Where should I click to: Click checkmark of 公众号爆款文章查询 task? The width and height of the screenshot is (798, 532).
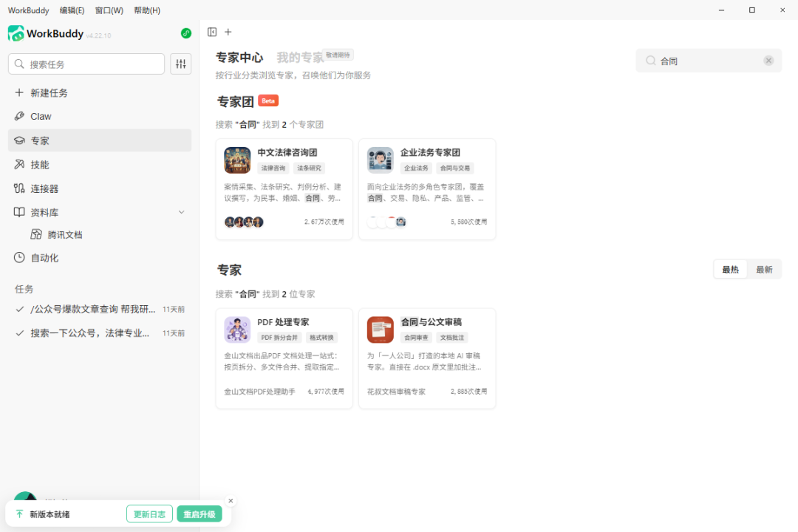(20, 309)
